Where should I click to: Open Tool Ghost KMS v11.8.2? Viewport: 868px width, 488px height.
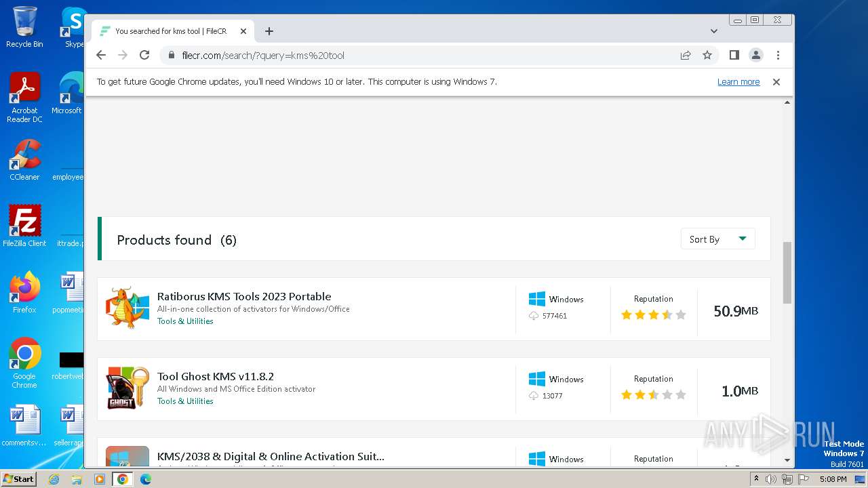pyautogui.click(x=216, y=376)
